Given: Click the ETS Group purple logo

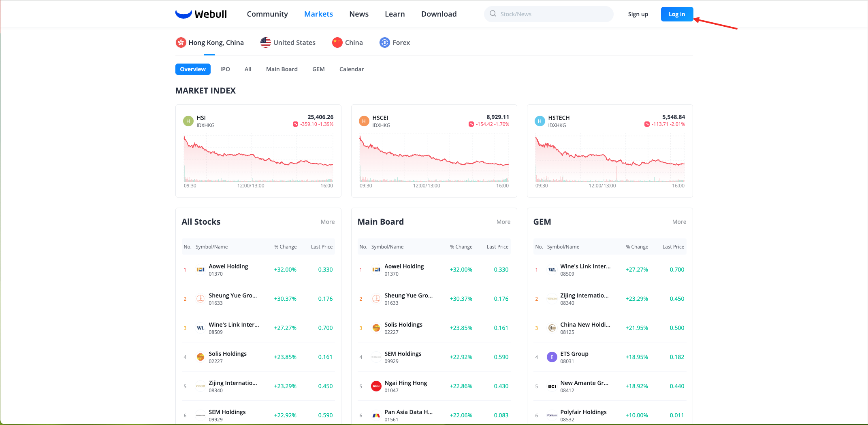Looking at the screenshot, I should click(x=552, y=357).
